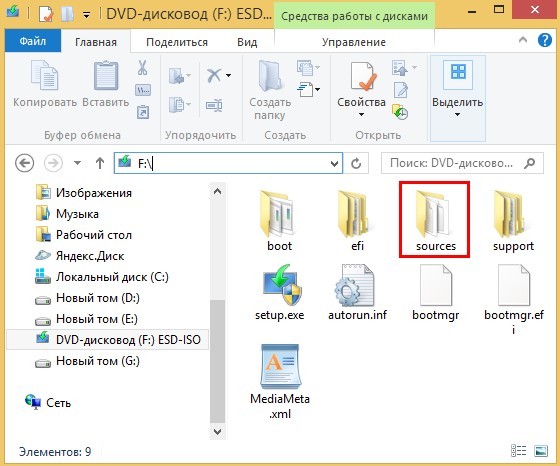
Task: Select Изображения in navigation pane
Action: pos(84,193)
